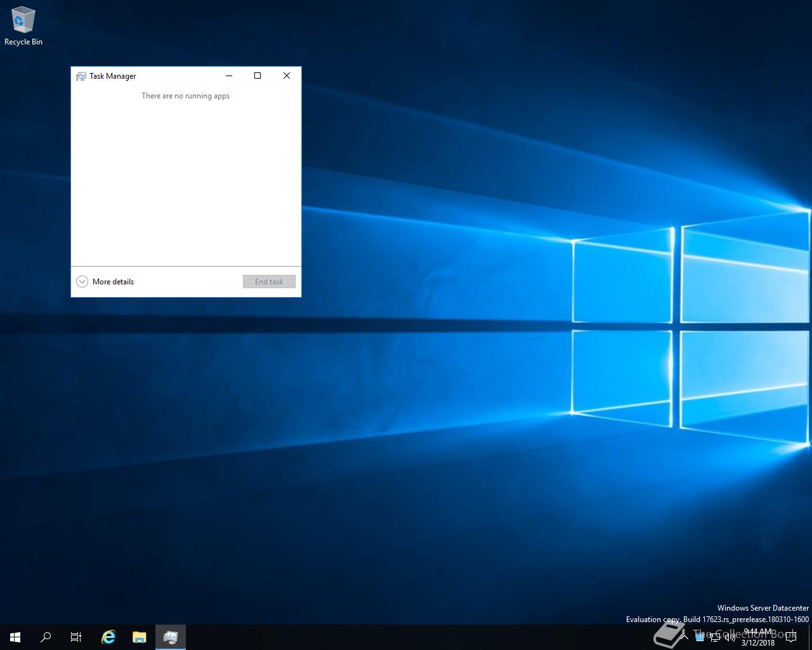Minimize the Task Manager window
Image resolution: width=812 pixels, height=650 pixels.
click(229, 76)
